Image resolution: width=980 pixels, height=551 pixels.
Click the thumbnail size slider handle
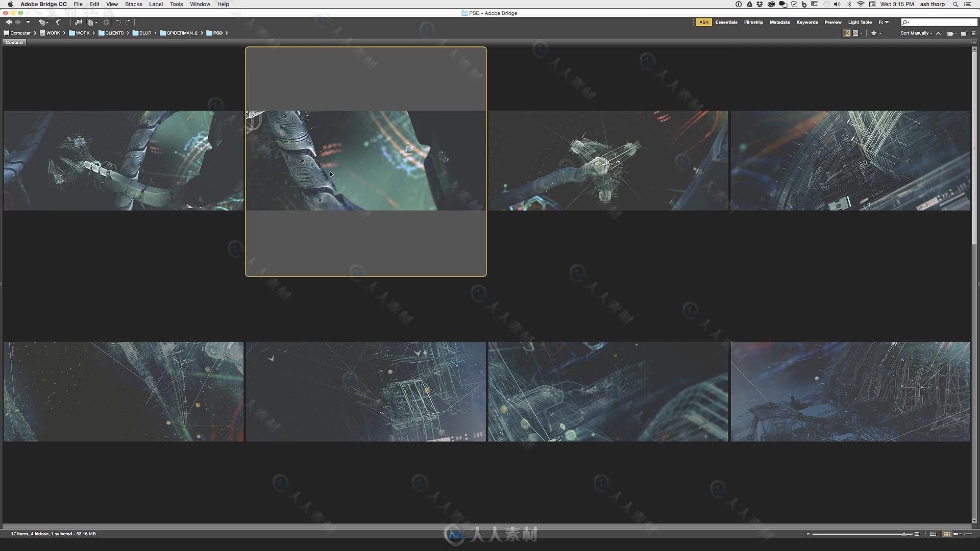[904, 534]
